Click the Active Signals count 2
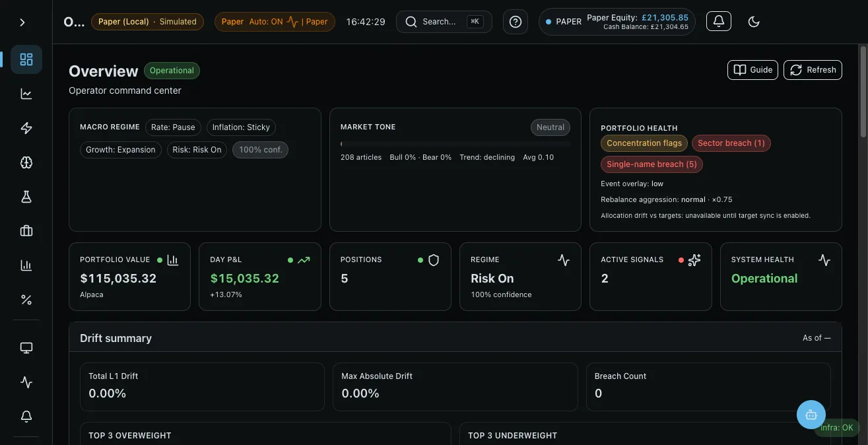The height and width of the screenshot is (445, 868). (x=605, y=279)
